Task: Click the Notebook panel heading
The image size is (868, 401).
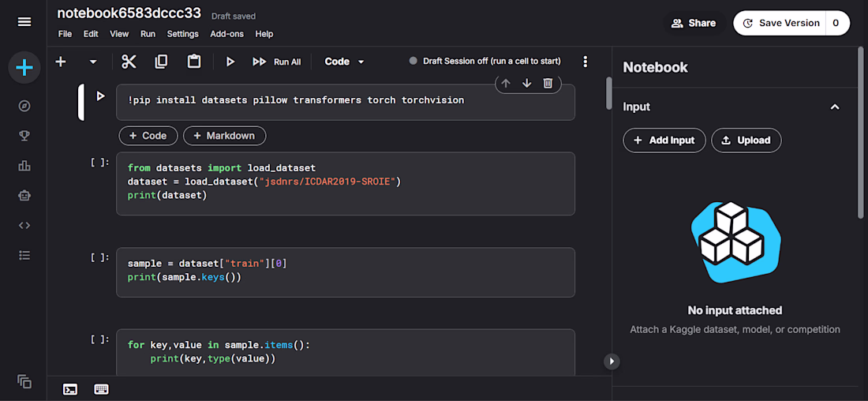Action: [x=656, y=68]
